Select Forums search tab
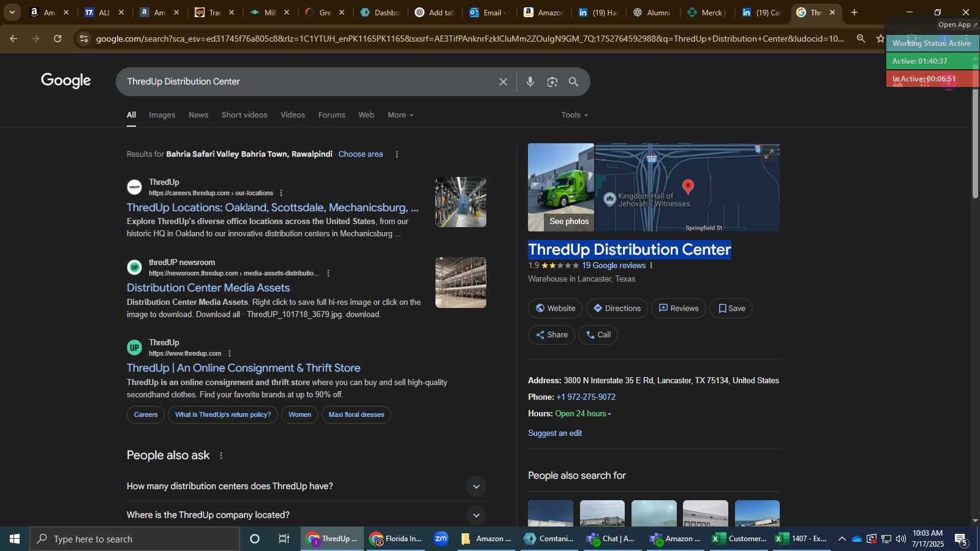The image size is (980, 551). (331, 115)
